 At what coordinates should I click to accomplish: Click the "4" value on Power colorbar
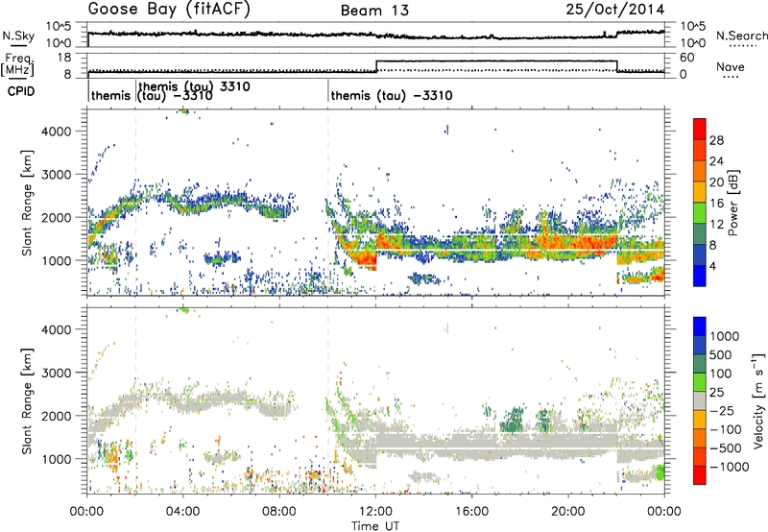(713, 266)
